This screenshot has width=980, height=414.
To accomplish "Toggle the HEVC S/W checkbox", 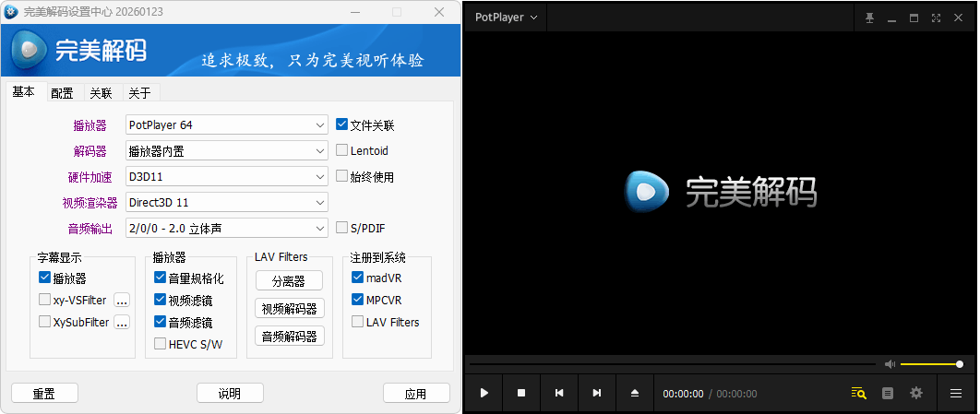I will tap(161, 344).
